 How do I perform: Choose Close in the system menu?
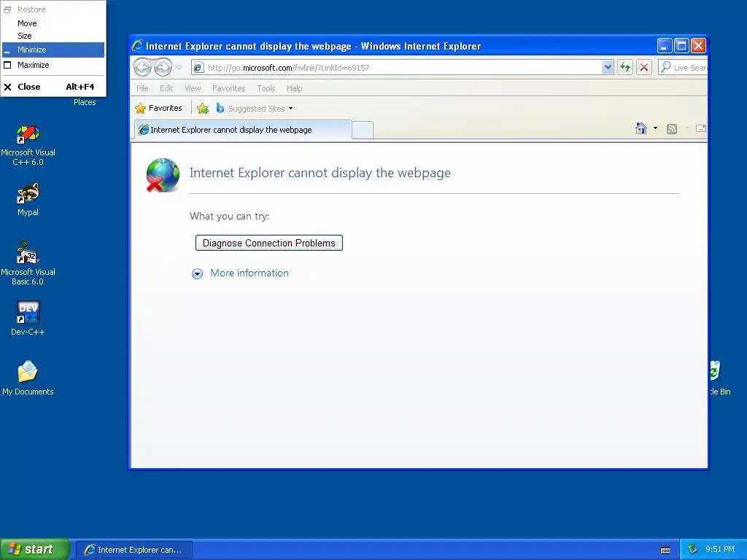53,87
